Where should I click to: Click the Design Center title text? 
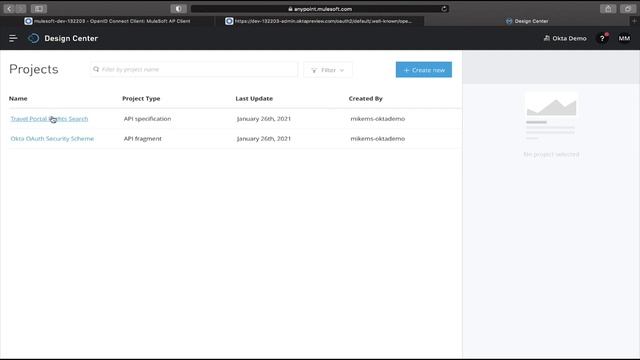pyautogui.click(x=71, y=38)
